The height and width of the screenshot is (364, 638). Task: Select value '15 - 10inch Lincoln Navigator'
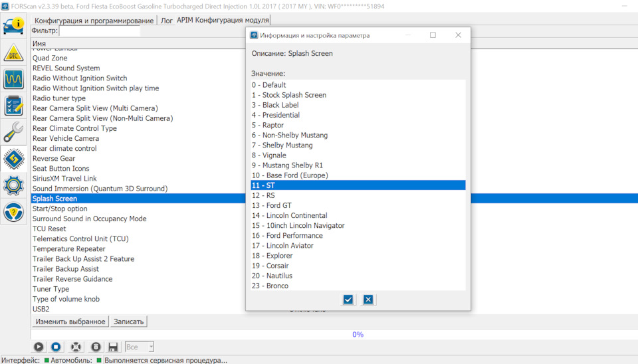pyautogui.click(x=358, y=225)
